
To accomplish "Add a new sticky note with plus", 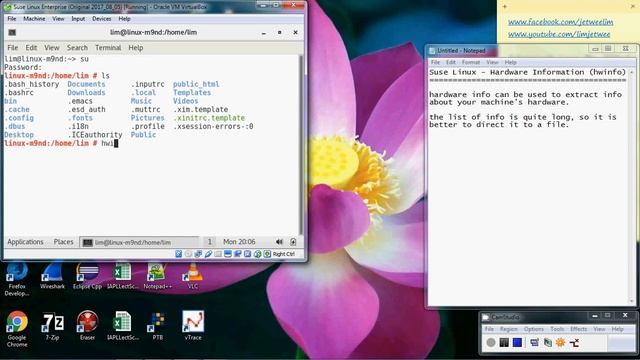I will 505,7.
